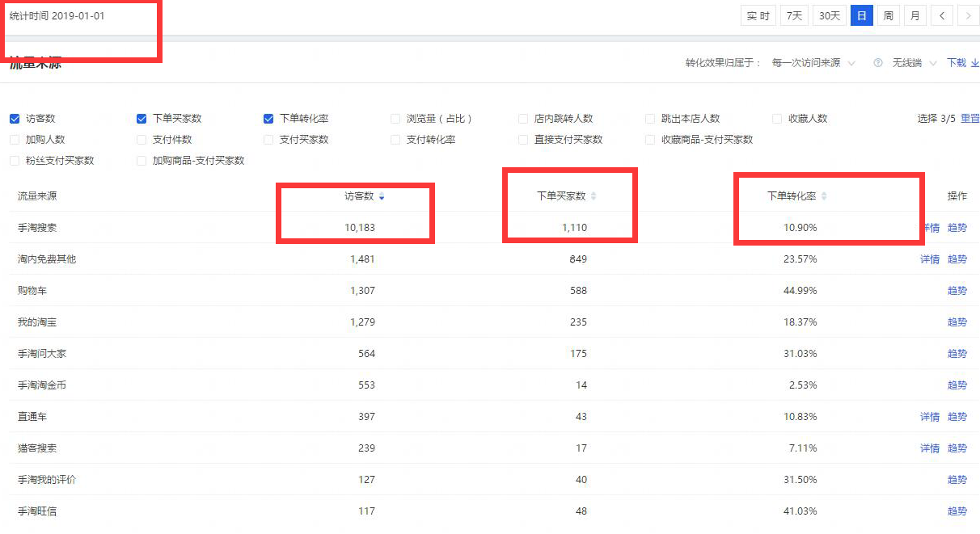Image resolution: width=980 pixels, height=534 pixels.
Task: Open 详情 for 淘内免费其他 row
Action: (930, 259)
